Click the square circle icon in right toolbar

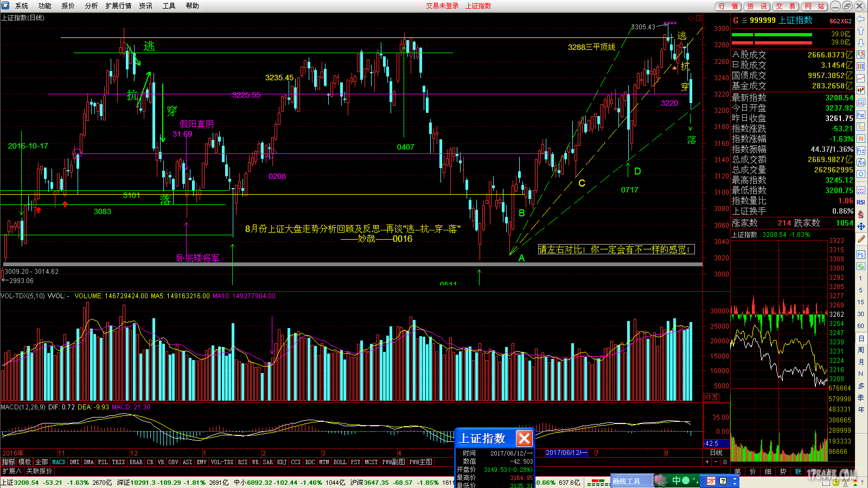(861, 174)
